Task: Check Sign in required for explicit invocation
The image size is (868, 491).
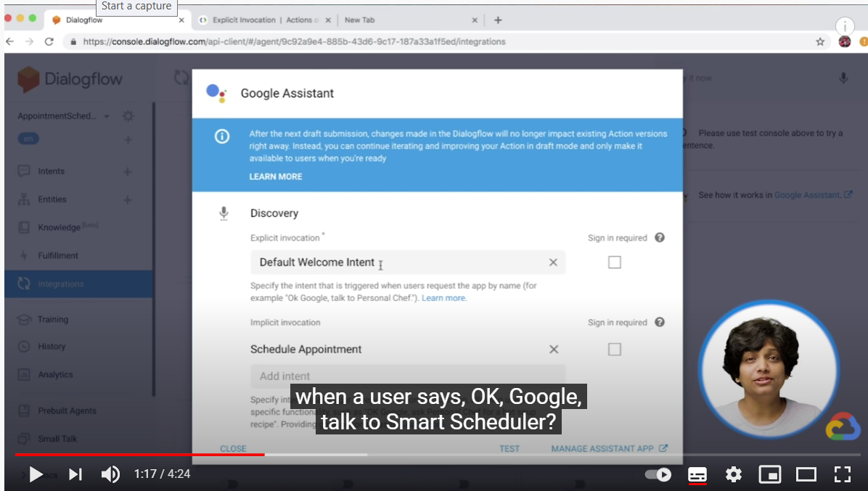Action: tap(615, 262)
